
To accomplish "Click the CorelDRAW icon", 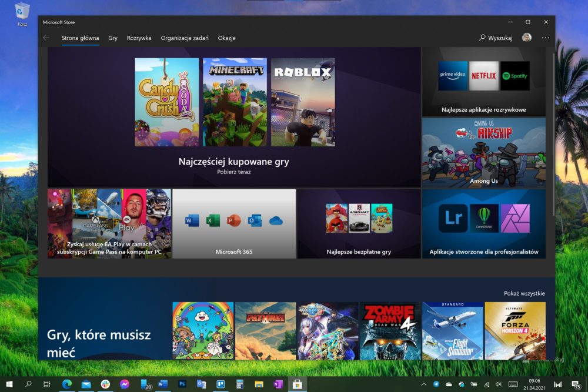I will [484, 219].
